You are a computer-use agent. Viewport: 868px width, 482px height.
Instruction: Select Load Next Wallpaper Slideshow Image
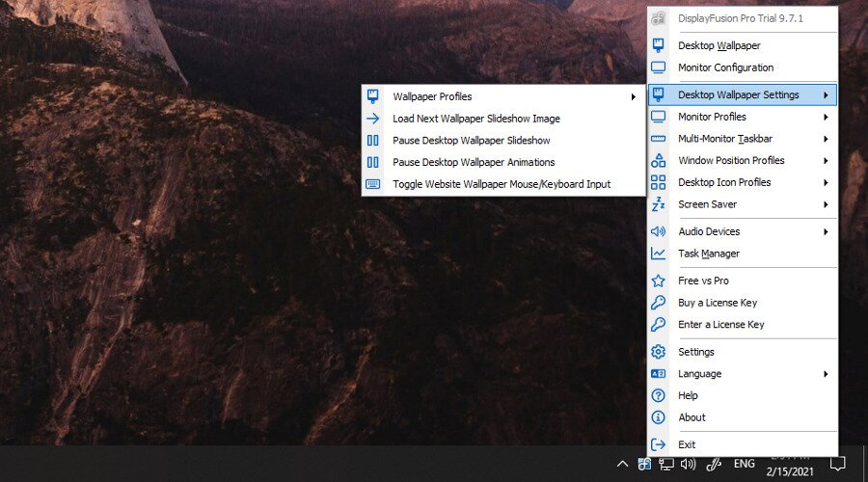pos(503,119)
